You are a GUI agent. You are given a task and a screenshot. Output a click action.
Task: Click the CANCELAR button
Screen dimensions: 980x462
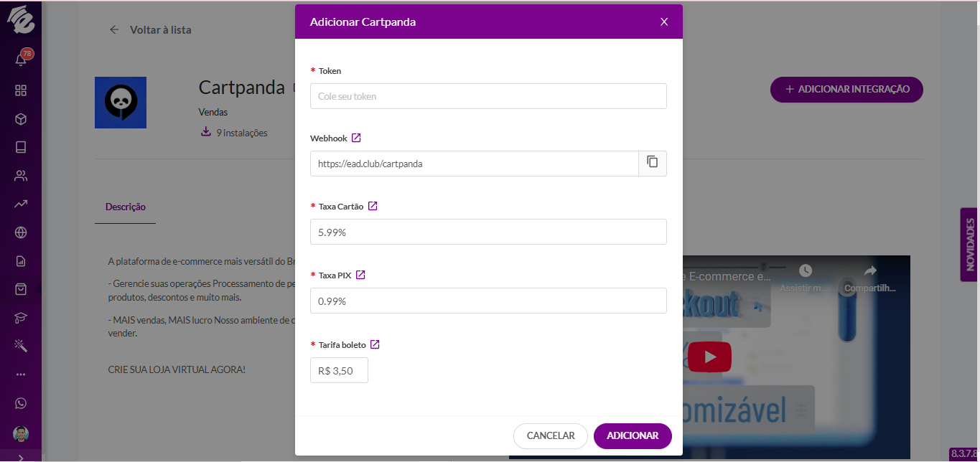tap(551, 435)
